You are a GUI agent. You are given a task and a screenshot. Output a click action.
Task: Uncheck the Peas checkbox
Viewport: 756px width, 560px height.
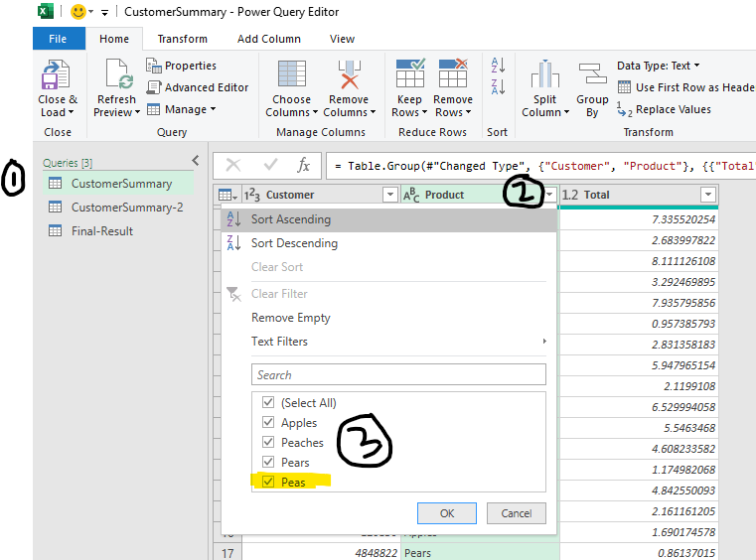click(x=268, y=482)
